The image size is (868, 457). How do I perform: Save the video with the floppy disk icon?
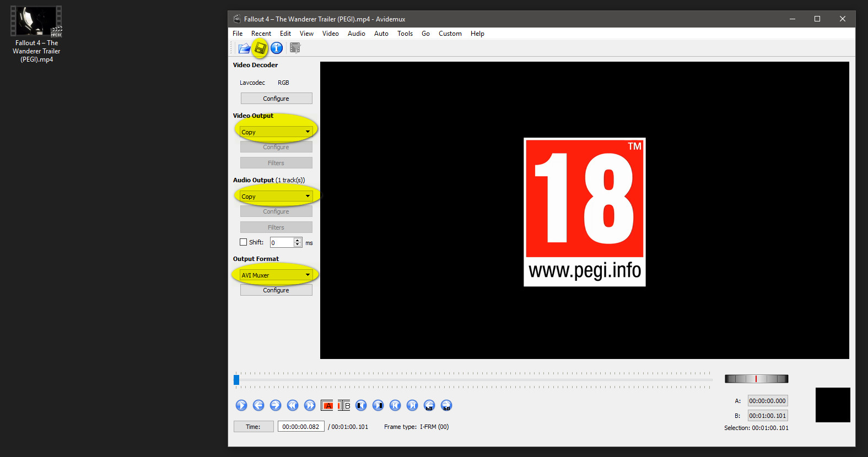click(260, 48)
